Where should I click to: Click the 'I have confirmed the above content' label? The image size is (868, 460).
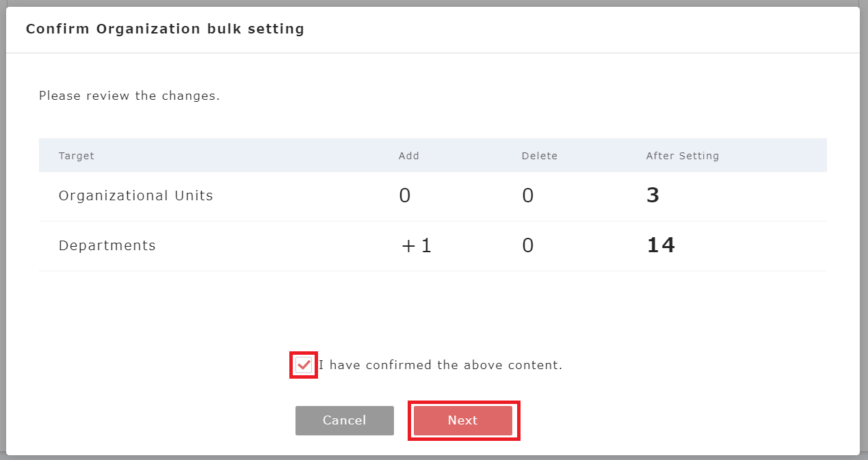[440, 365]
